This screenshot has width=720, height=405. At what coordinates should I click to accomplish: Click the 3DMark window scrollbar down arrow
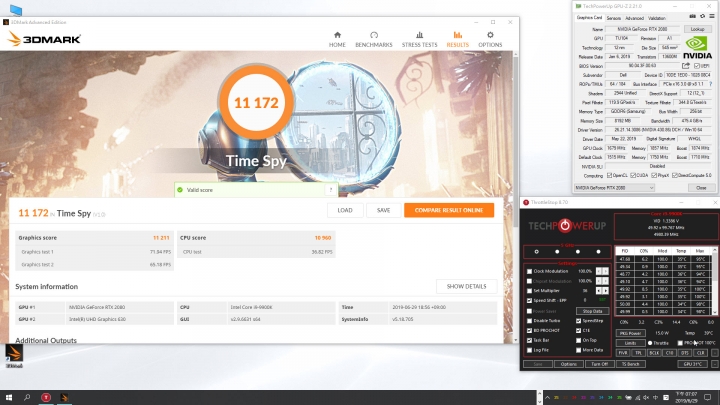516,340
